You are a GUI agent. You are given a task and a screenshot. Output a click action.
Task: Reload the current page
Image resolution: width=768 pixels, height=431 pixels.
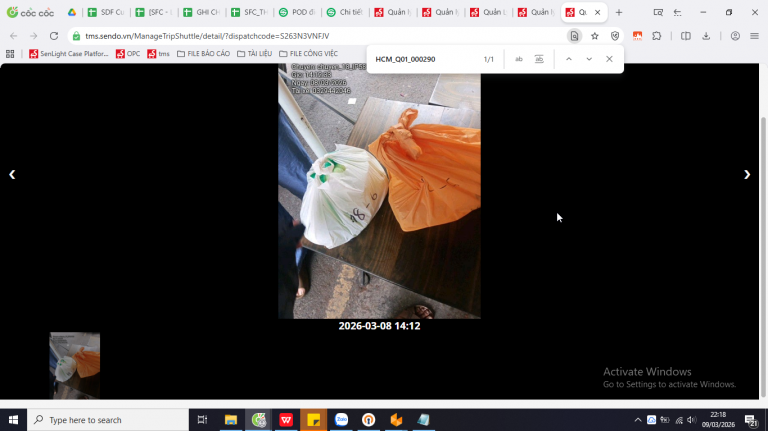tap(54, 36)
